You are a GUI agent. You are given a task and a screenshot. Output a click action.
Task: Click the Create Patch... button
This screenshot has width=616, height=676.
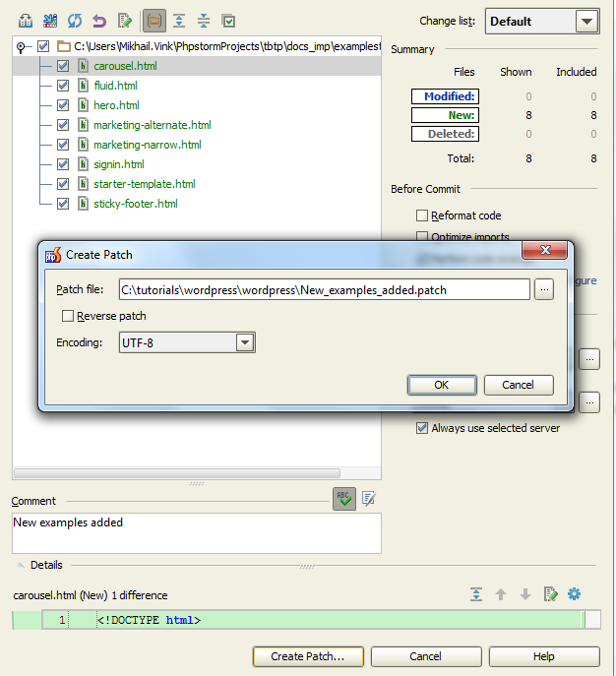[308, 656]
